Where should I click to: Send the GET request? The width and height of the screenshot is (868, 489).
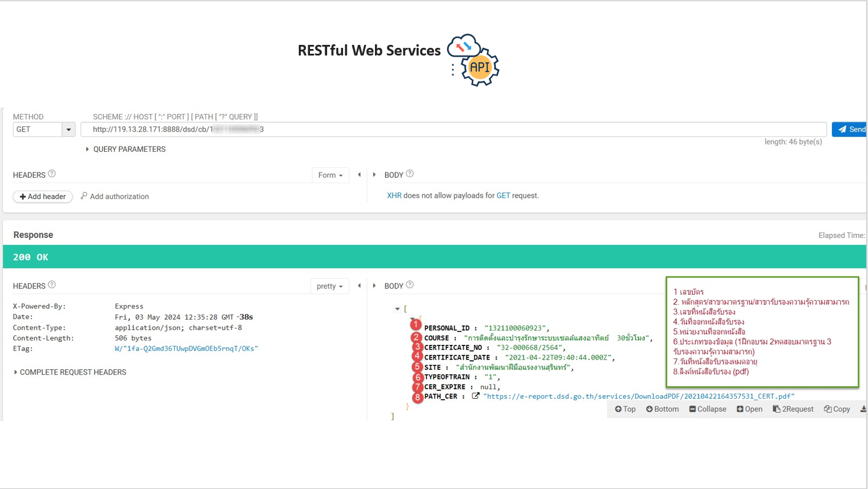click(850, 129)
